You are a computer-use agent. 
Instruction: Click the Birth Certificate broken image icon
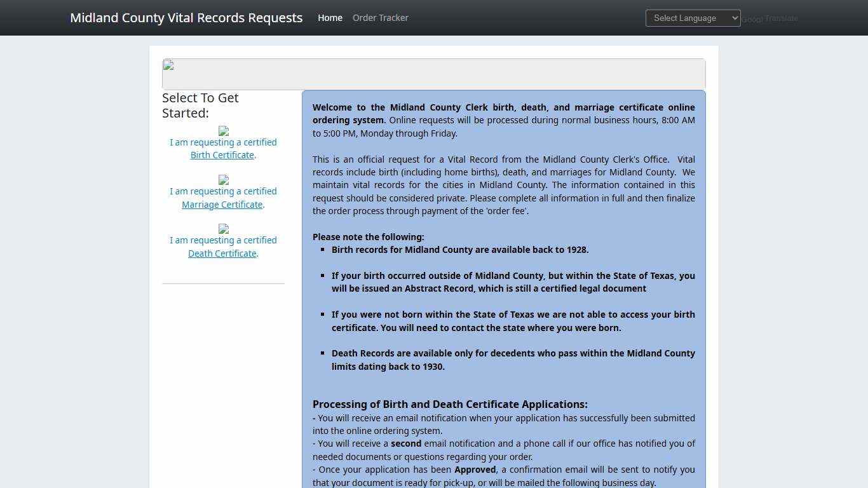pos(223,132)
